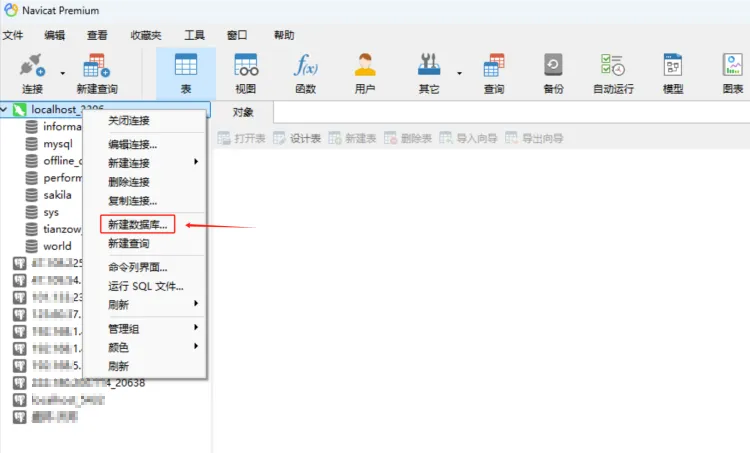Click the 函数 (Function) toolbar icon
The height and width of the screenshot is (453, 750).
coord(305,73)
